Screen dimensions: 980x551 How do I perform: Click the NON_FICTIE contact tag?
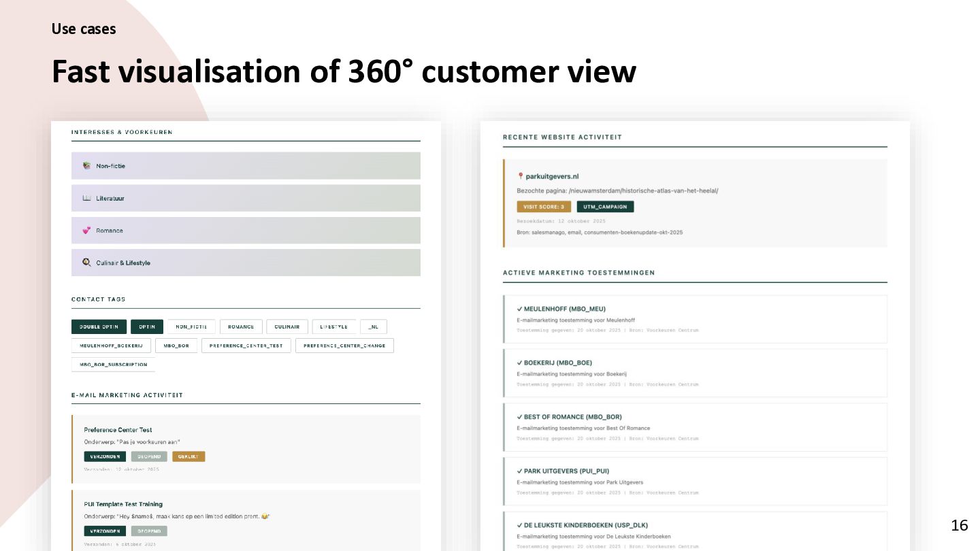click(x=191, y=327)
